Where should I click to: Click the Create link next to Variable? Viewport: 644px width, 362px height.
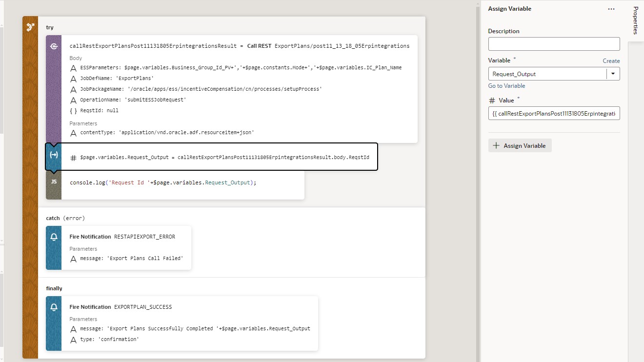coord(611,60)
